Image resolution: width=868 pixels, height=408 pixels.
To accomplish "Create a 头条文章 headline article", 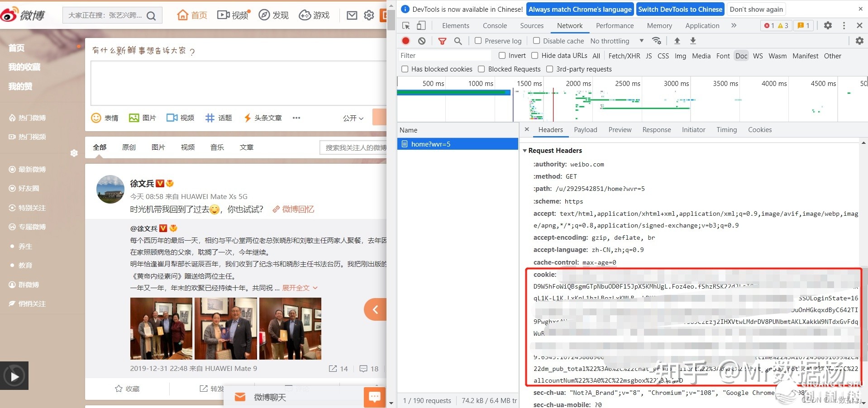I will point(263,118).
